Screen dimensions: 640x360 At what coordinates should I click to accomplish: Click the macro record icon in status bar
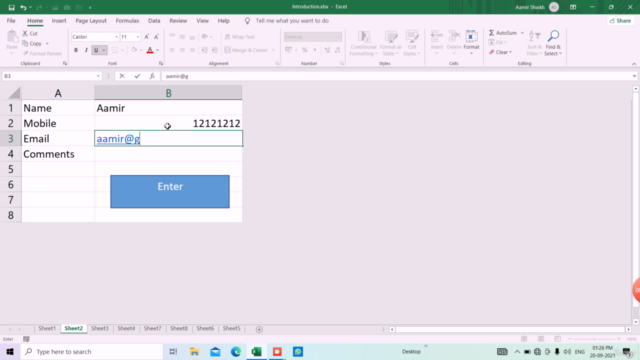pos(26,339)
